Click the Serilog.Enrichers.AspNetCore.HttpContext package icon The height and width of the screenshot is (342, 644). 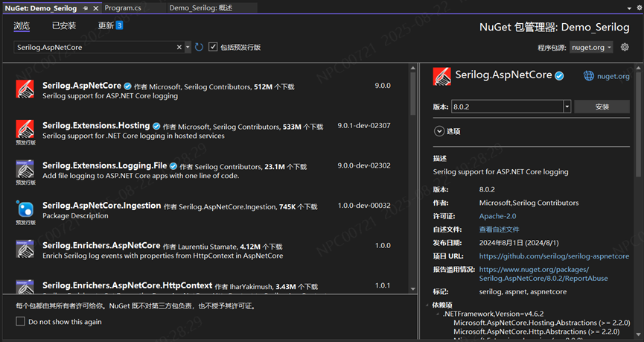point(25,287)
